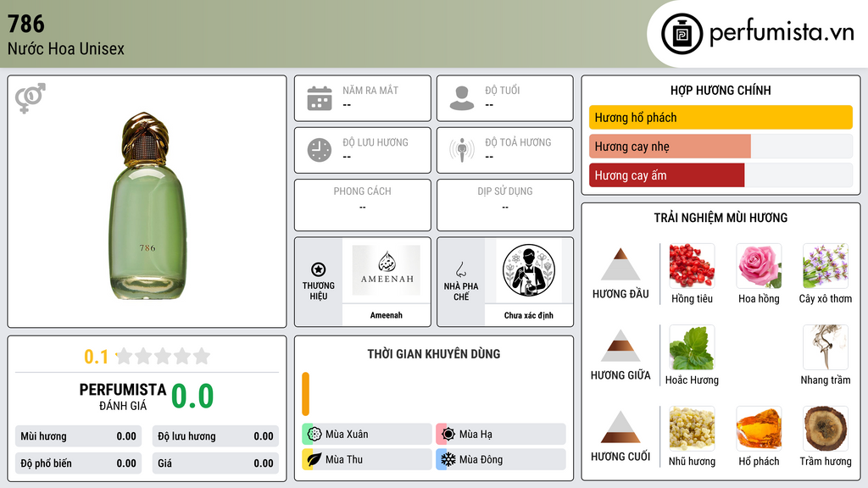Click the person icon for Độ tuổi

(x=462, y=98)
